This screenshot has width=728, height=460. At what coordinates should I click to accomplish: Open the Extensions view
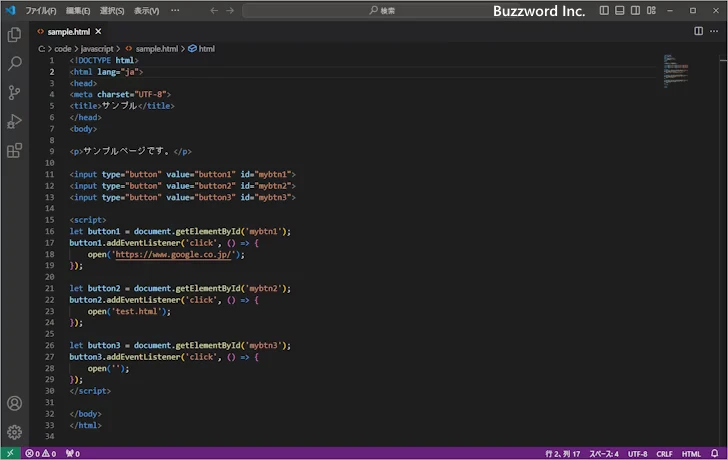click(14, 151)
